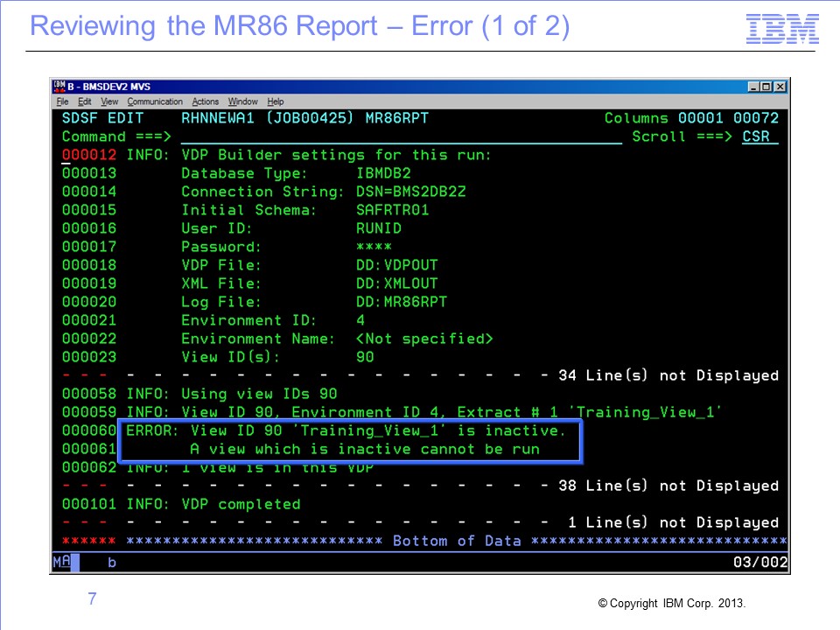Screen dimensions: 840x630
Task: Click the 34 Line(s) not Displayed row
Action: (420, 375)
